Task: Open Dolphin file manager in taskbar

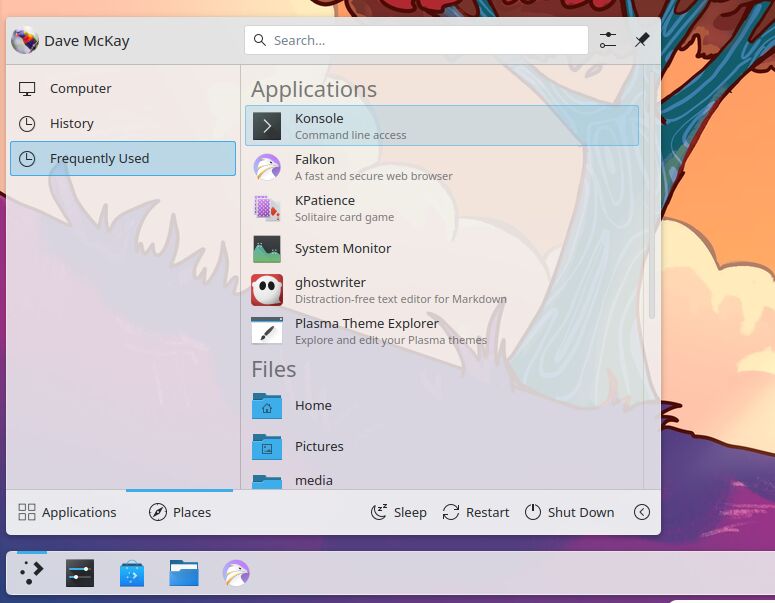Action: pyautogui.click(x=184, y=573)
